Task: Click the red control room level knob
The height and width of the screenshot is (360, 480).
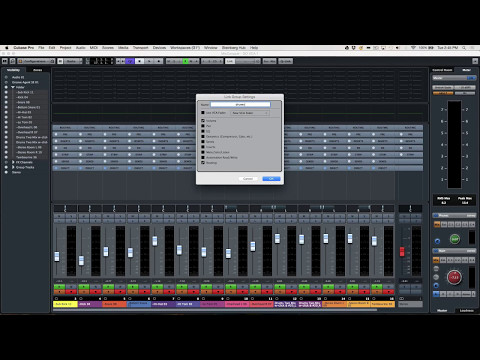Action: pyautogui.click(x=454, y=277)
